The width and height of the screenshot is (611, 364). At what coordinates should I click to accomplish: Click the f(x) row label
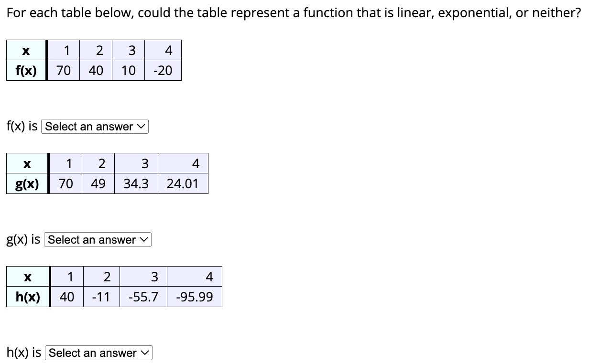[x=26, y=70]
